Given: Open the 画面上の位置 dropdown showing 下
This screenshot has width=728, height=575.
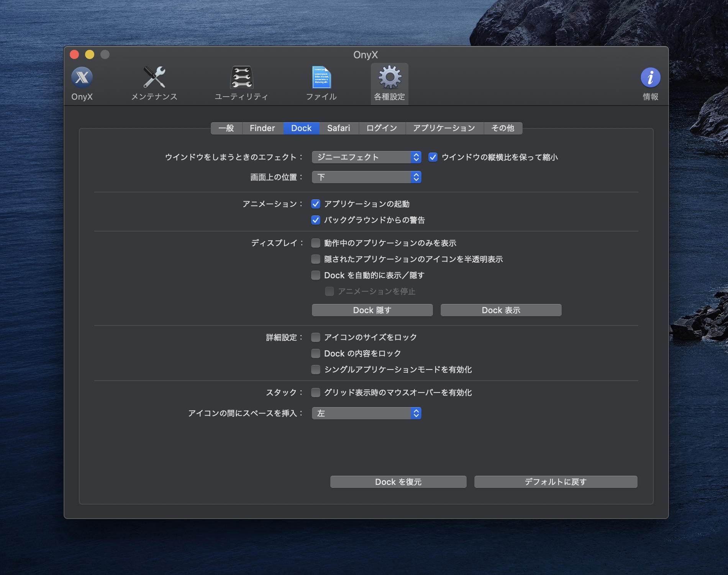Looking at the screenshot, I should (x=367, y=177).
